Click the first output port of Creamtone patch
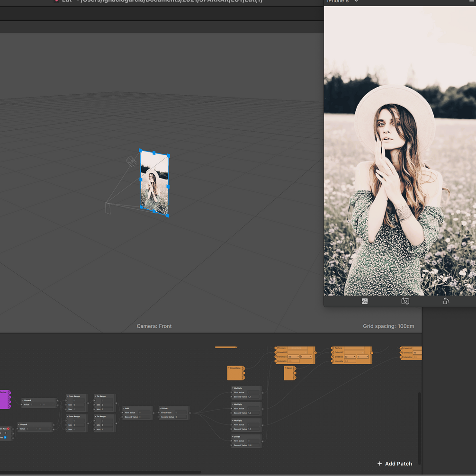476x476 pixels. 244,368
